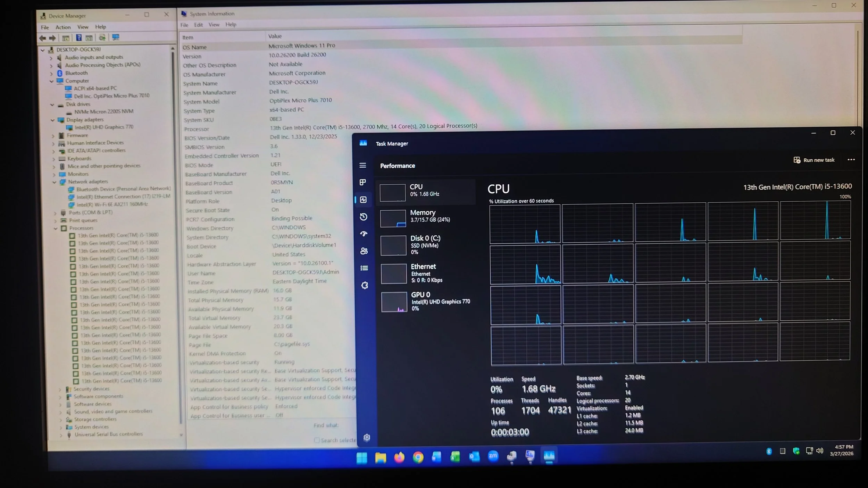This screenshot has width=868, height=488.
Task: Click the Update driver icon in Device Manager
Action: pos(102,37)
